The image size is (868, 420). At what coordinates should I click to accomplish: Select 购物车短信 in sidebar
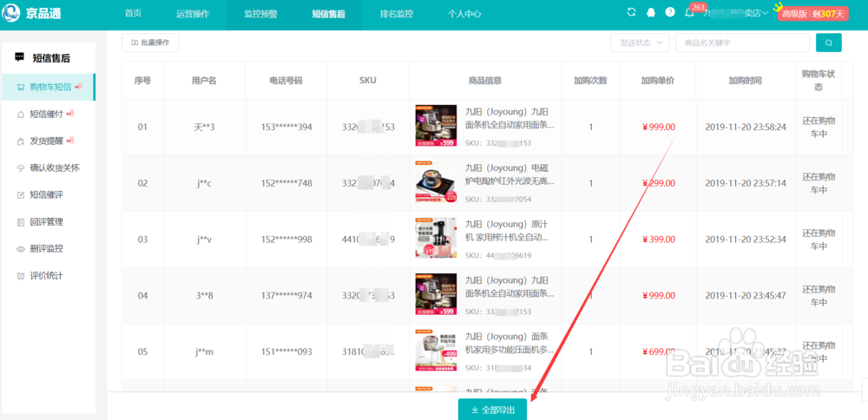pos(48,87)
